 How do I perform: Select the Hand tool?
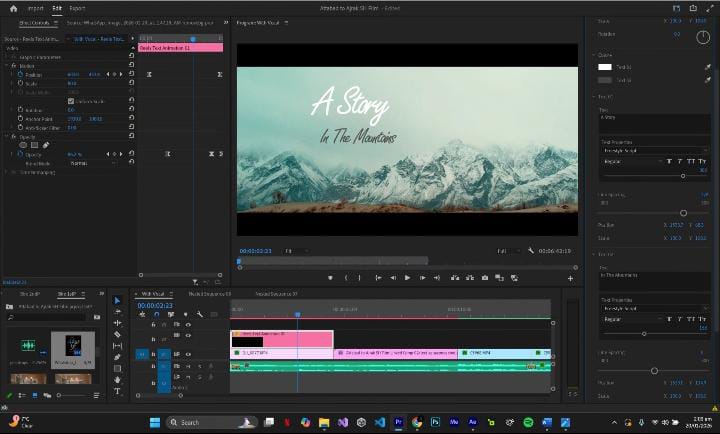click(117, 380)
